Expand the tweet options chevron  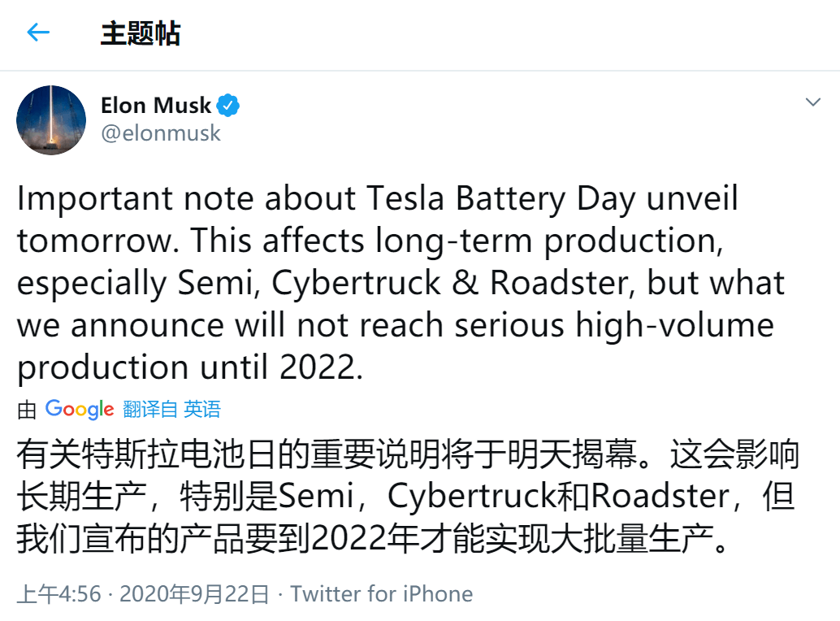point(812,102)
